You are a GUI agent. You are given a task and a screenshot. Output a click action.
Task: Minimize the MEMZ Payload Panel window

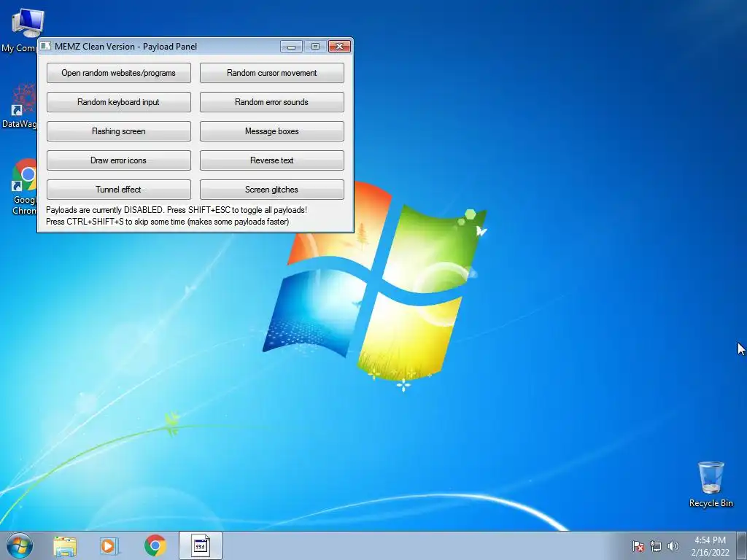tap(291, 46)
